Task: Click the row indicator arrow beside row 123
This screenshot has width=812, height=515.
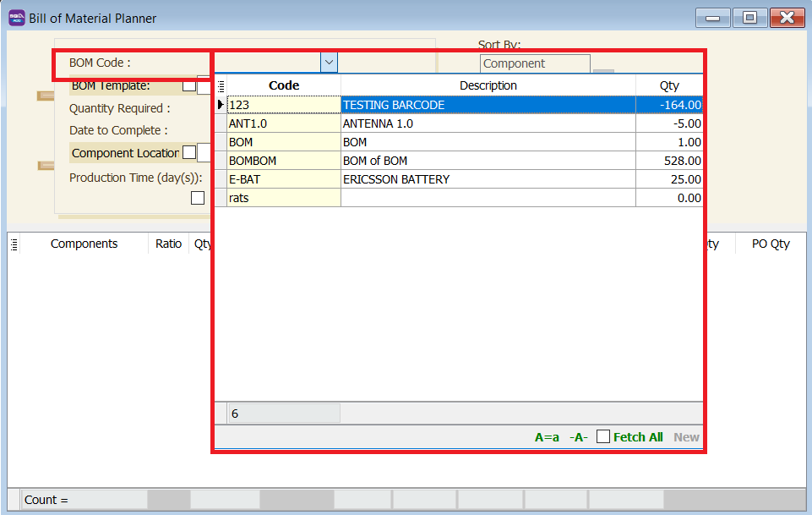Action: point(220,104)
